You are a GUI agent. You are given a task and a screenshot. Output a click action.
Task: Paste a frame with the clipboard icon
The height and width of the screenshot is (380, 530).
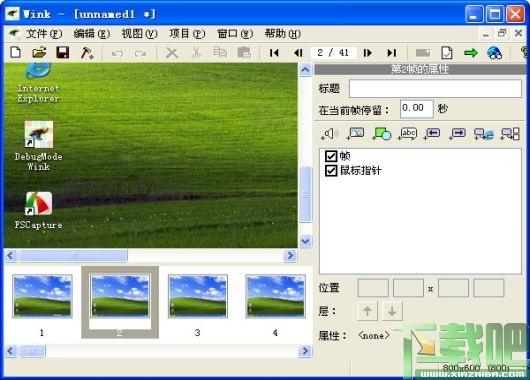pyautogui.click(x=244, y=53)
